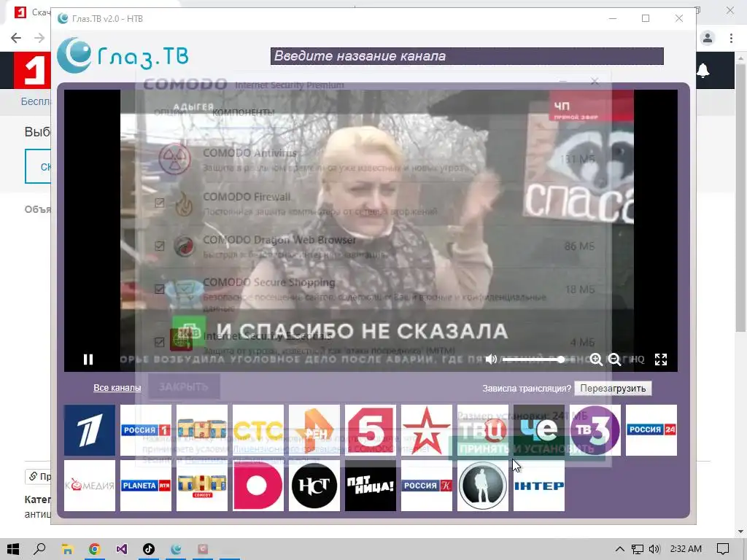Image resolution: width=747 pixels, height=560 pixels.
Task: Select the Россия 24 channel tile
Action: (x=651, y=430)
